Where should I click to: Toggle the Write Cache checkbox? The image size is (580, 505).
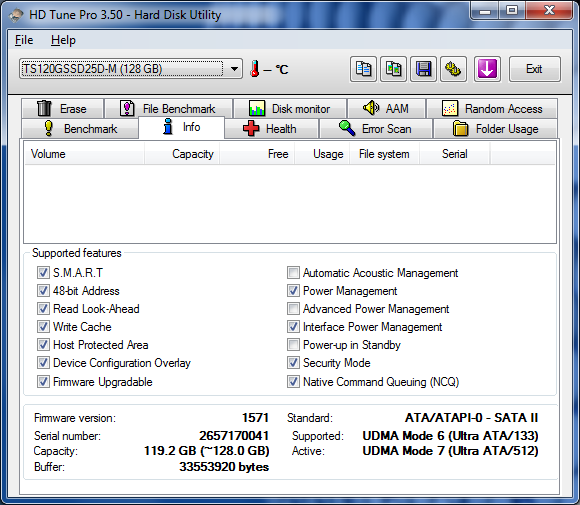pyautogui.click(x=43, y=327)
